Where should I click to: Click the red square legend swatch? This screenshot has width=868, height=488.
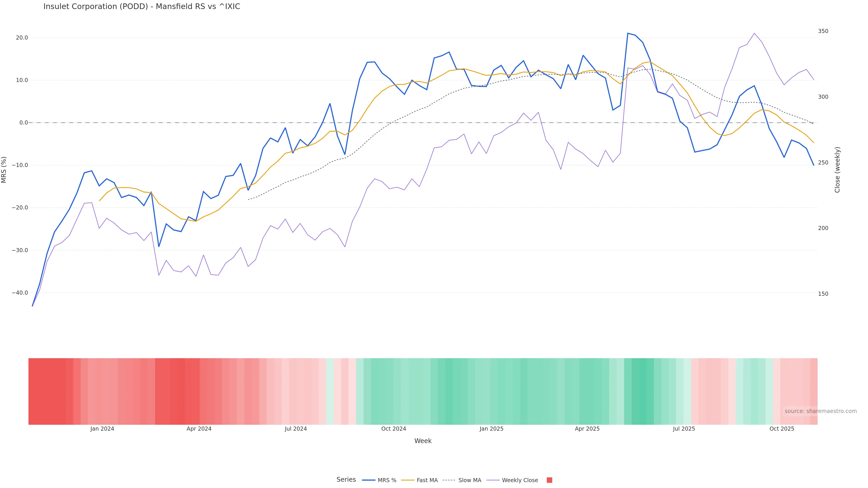coord(549,480)
